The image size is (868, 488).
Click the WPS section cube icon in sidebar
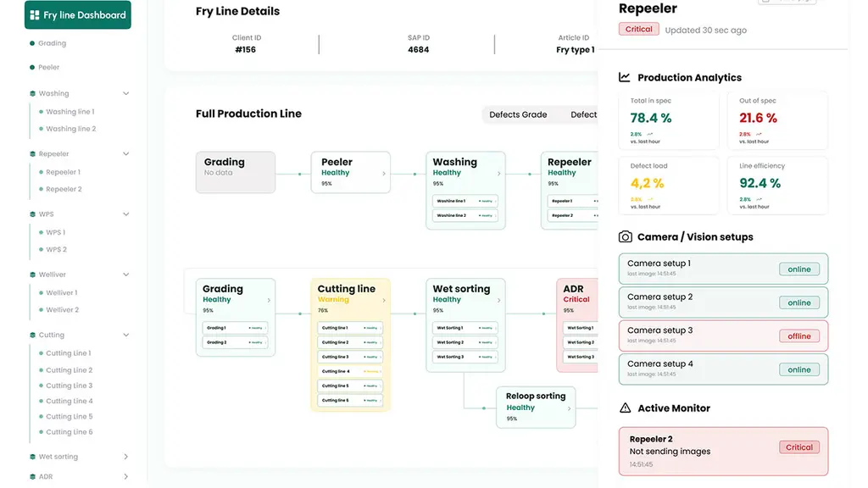32,214
